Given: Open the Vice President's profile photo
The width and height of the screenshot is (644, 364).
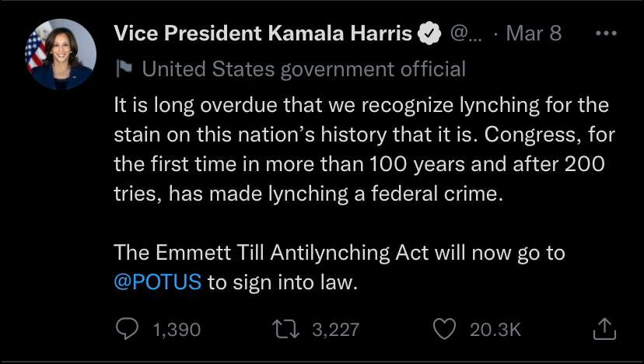Looking at the screenshot, I should click(x=61, y=54).
